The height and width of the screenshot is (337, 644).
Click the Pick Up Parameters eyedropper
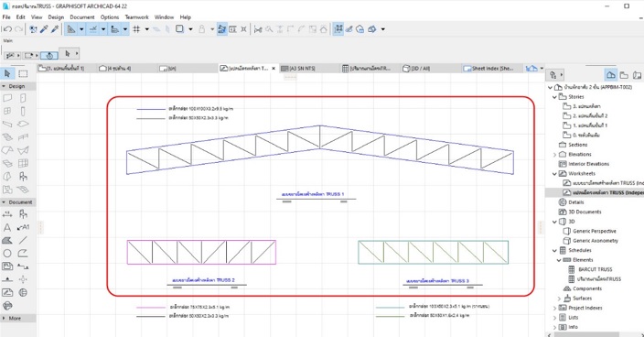tap(44, 29)
